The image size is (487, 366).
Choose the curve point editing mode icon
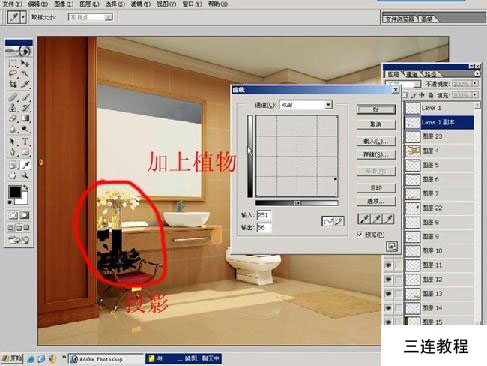click(x=327, y=221)
